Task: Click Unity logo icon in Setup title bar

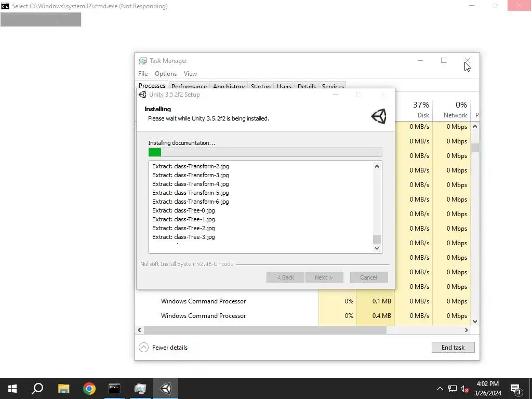Action: pyautogui.click(x=143, y=95)
